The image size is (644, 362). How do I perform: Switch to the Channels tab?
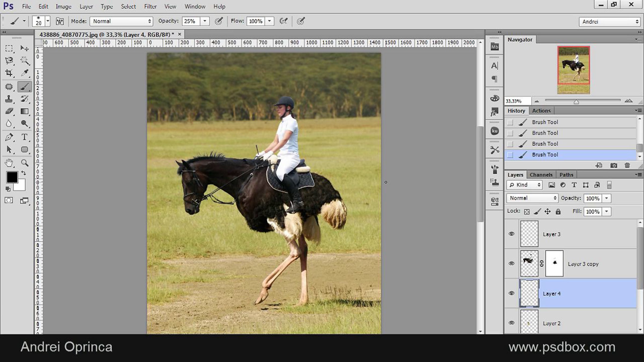[x=541, y=175]
